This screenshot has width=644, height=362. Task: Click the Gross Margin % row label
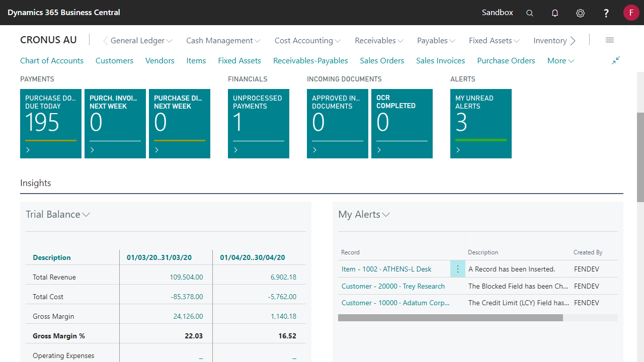(x=59, y=336)
